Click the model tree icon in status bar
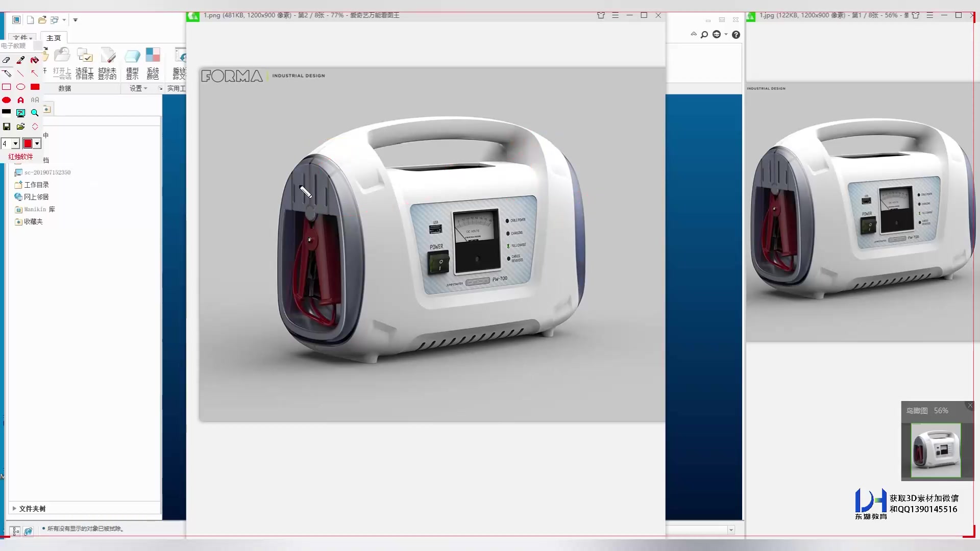 [x=15, y=531]
